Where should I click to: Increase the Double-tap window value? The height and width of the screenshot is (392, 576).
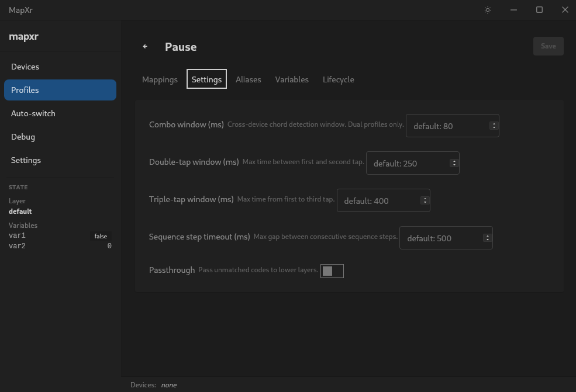point(454,161)
